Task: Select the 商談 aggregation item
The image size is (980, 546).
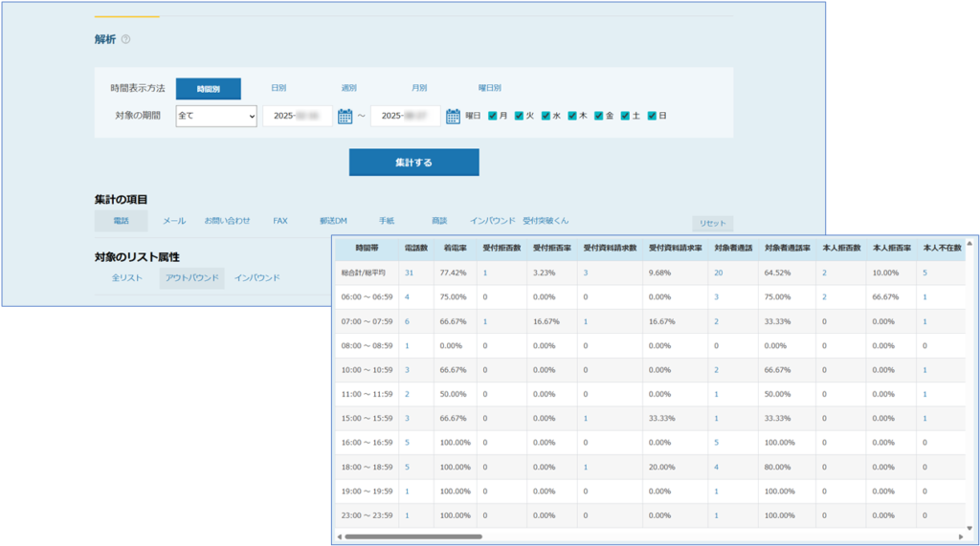Action: pos(439,221)
